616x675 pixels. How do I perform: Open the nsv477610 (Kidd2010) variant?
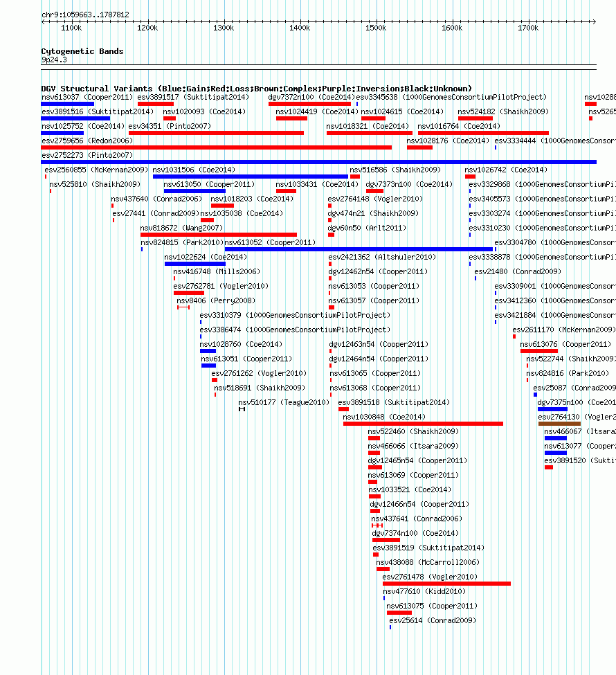tap(424, 591)
